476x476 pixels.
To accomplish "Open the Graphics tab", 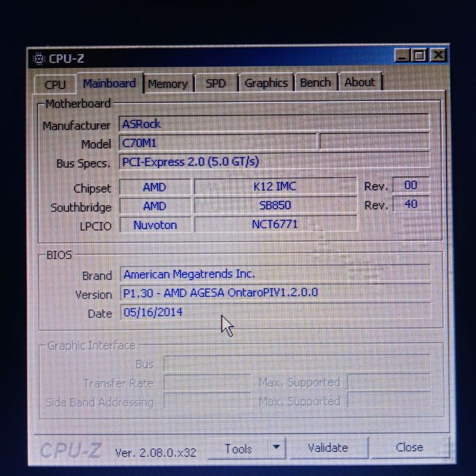I will click(266, 82).
